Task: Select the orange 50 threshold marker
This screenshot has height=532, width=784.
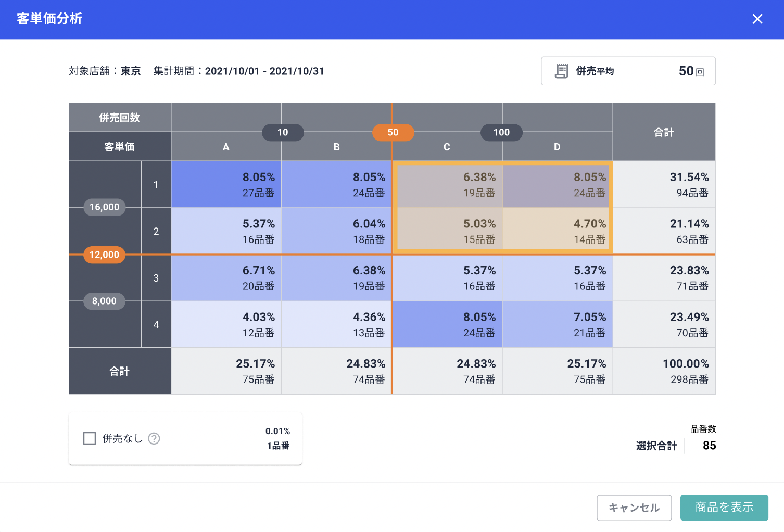Action: tap(393, 132)
